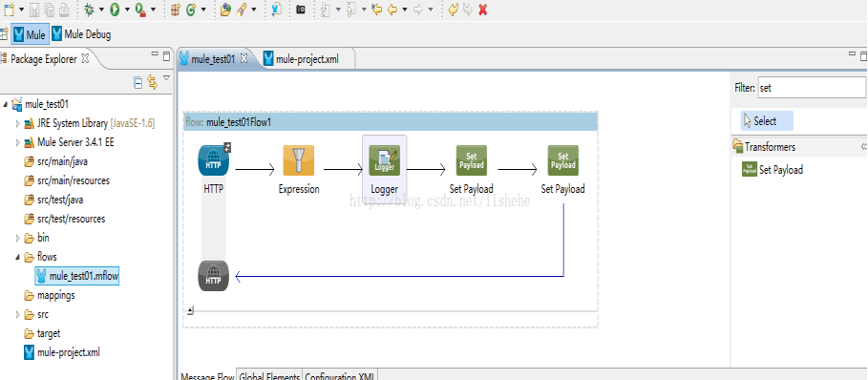This screenshot has width=868, height=380.
Task: Click the yellow Undo arrow icon
Action: pos(453,10)
